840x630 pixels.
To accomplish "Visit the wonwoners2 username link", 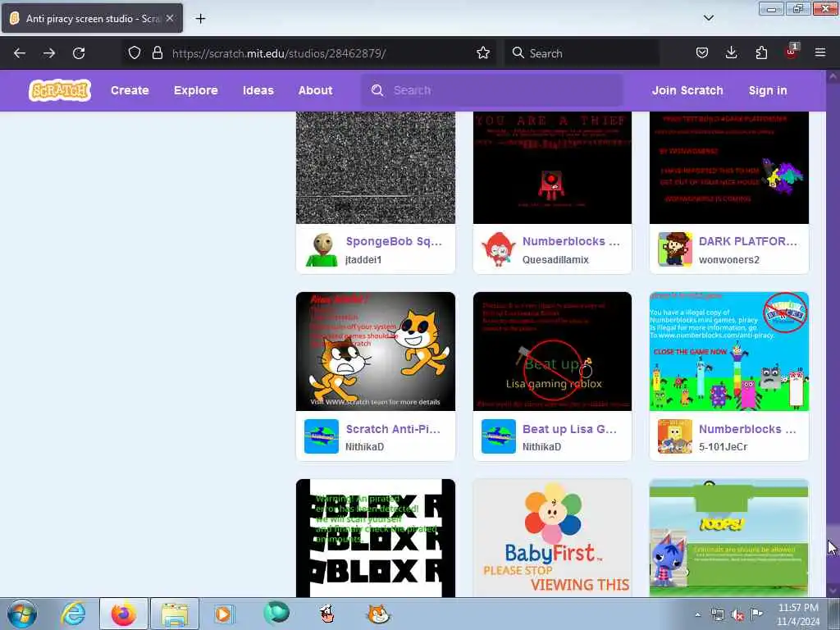I will (728, 260).
